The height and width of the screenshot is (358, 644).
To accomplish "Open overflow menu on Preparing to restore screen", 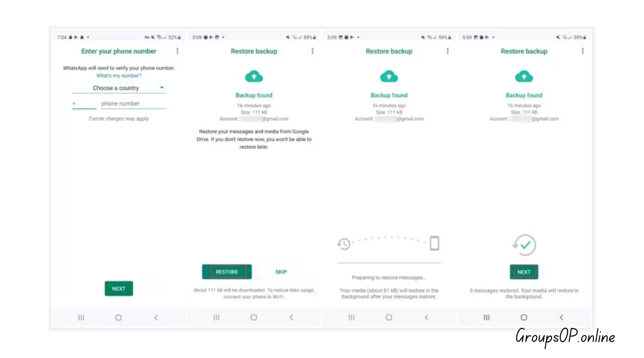I will pyautogui.click(x=448, y=51).
